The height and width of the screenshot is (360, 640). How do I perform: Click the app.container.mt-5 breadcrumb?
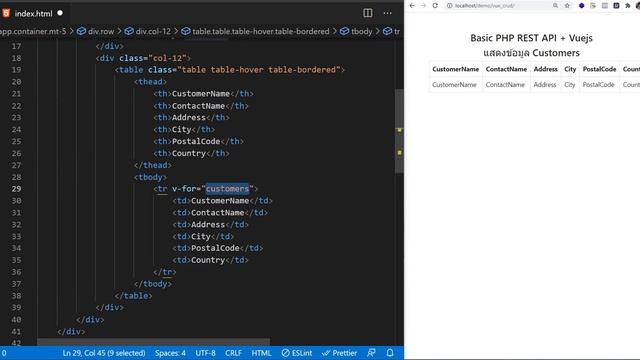33,31
